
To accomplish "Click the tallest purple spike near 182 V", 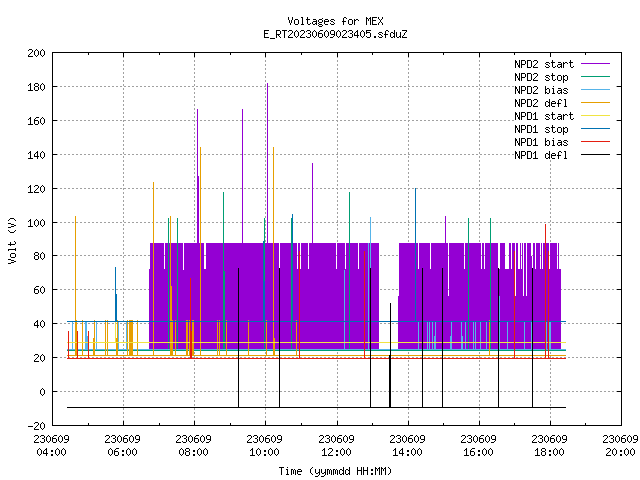I will (267, 163).
